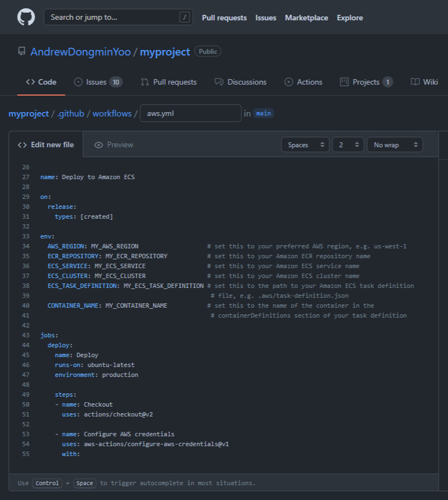Click 'release:' on line 30
This screenshot has height=500, width=448.
(x=62, y=207)
